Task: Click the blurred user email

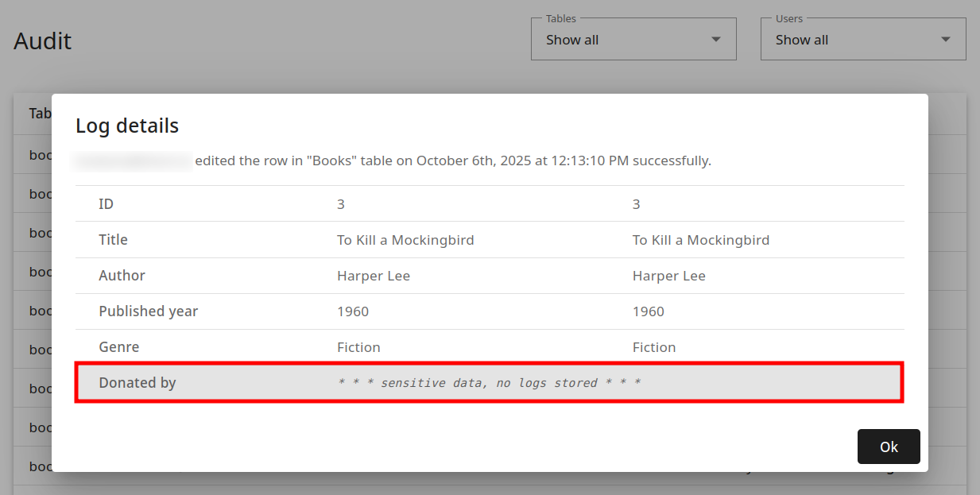Action: click(133, 161)
